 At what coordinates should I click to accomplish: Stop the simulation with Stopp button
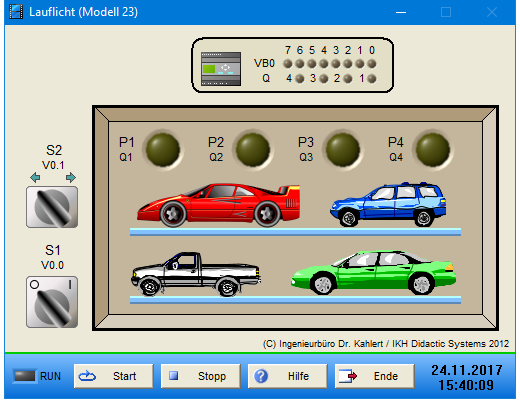201,376
